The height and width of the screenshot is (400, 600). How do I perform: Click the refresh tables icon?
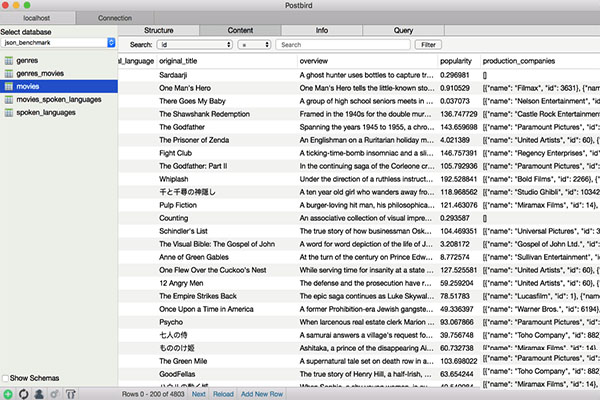click(x=22, y=394)
